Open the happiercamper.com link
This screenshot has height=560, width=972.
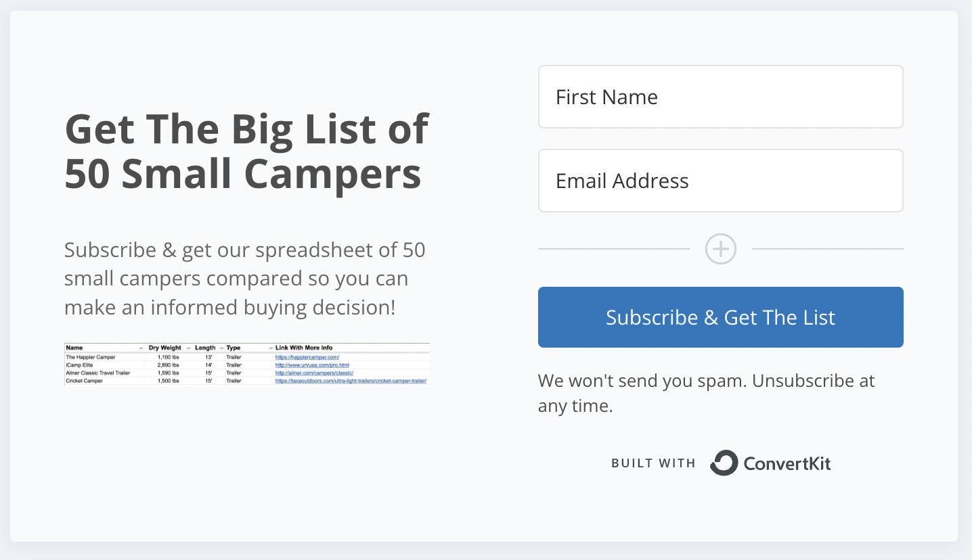point(307,356)
